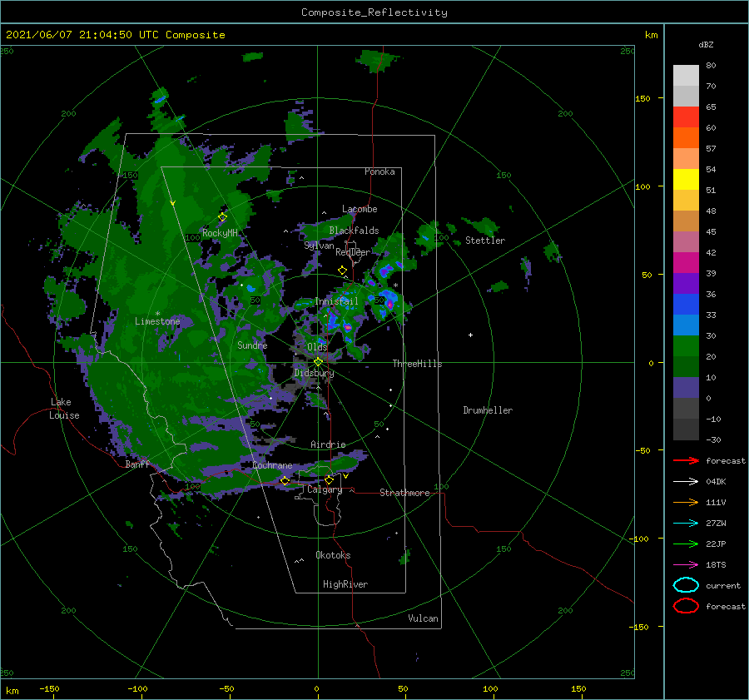Select the ThreeHills label
The width and height of the screenshot is (749, 700).
coord(417,364)
